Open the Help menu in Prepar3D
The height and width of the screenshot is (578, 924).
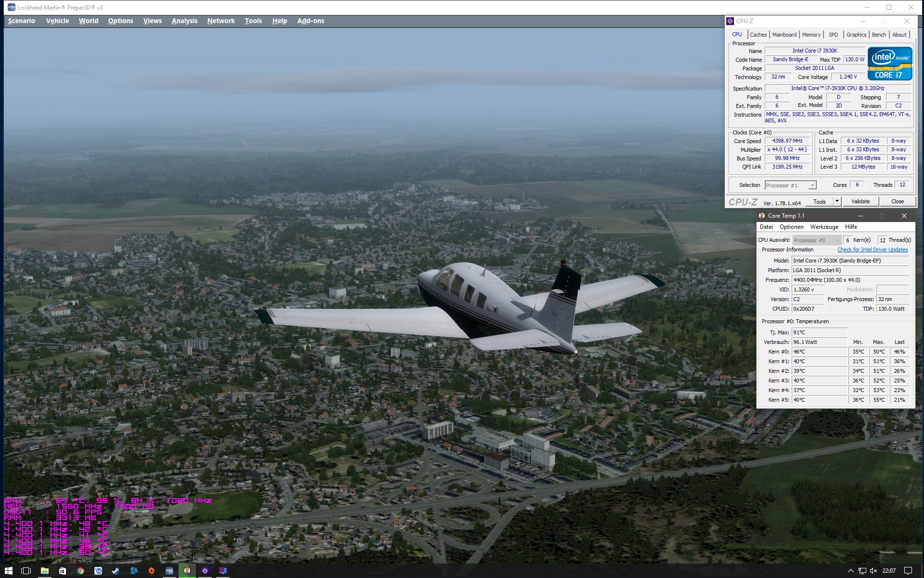[x=280, y=21]
